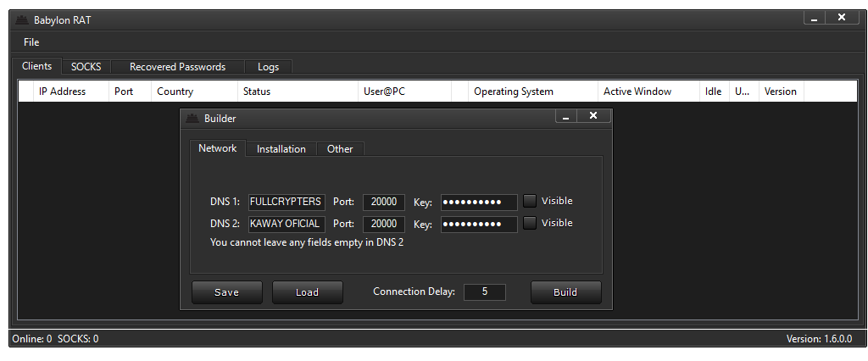Click the Save button in Builder

point(227,292)
